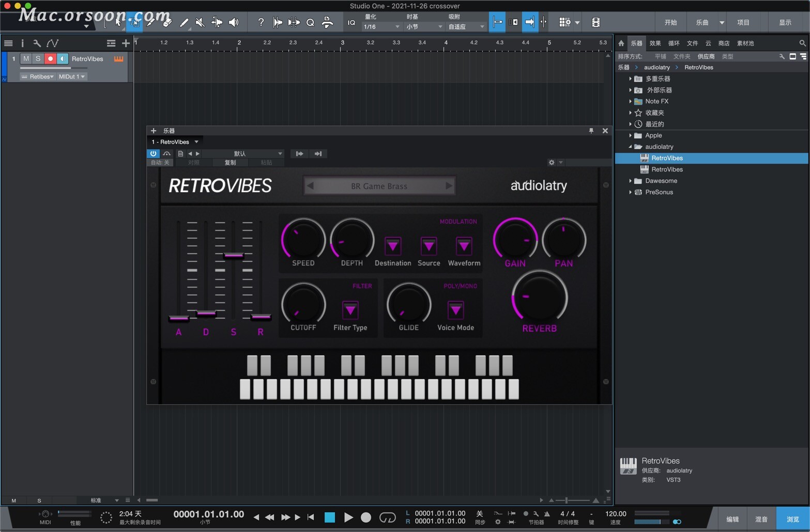Select the Listen speaker tool
Image resolution: width=810 pixels, height=532 pixels.
click(x=234, y=22)
